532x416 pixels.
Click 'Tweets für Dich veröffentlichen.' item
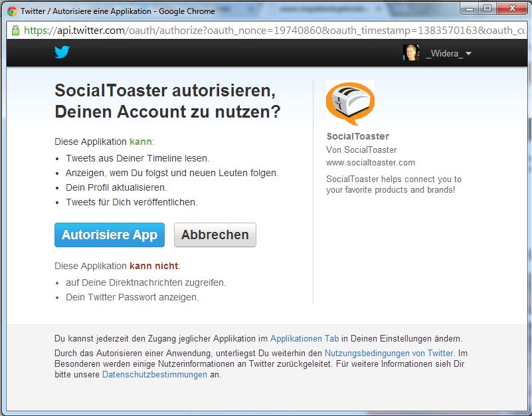[132, 202]
